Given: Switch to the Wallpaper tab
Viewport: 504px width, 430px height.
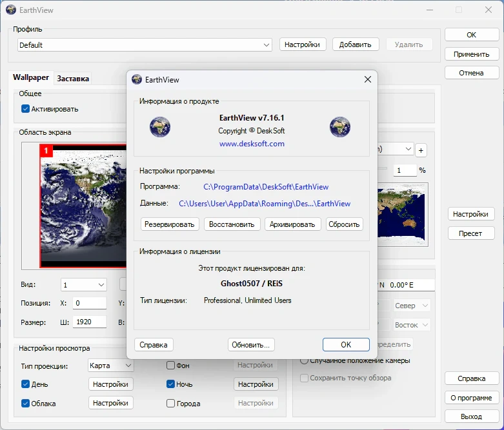Looking at the screenshot, I should coord(31,77).
